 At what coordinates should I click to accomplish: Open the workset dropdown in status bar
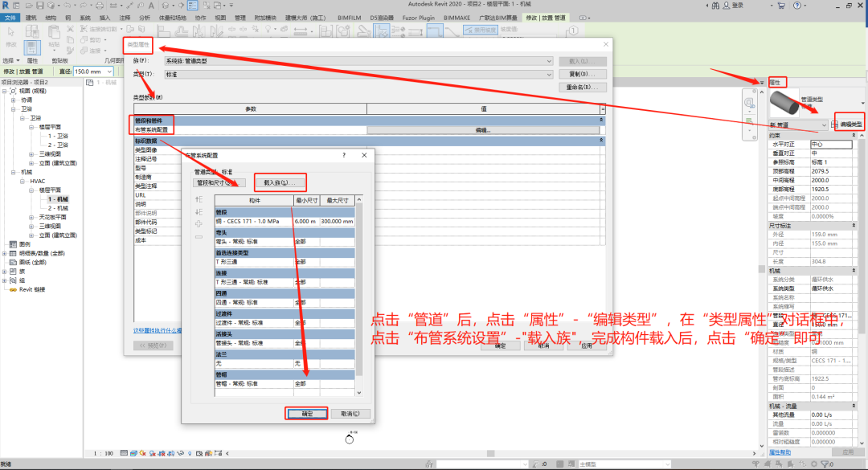tap(481, 464)
